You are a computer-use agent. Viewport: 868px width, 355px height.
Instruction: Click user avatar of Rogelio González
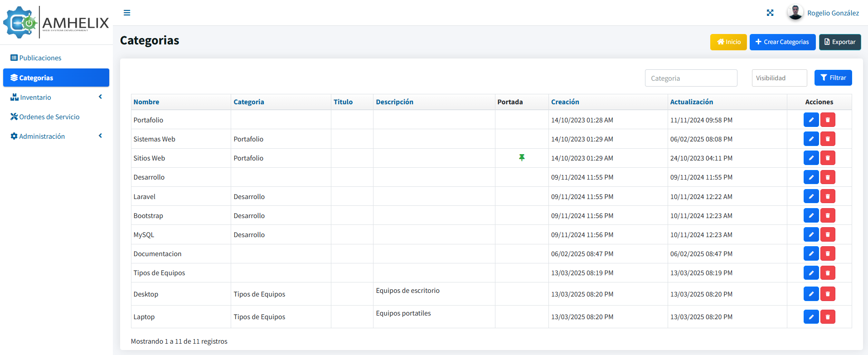(795, 13)
